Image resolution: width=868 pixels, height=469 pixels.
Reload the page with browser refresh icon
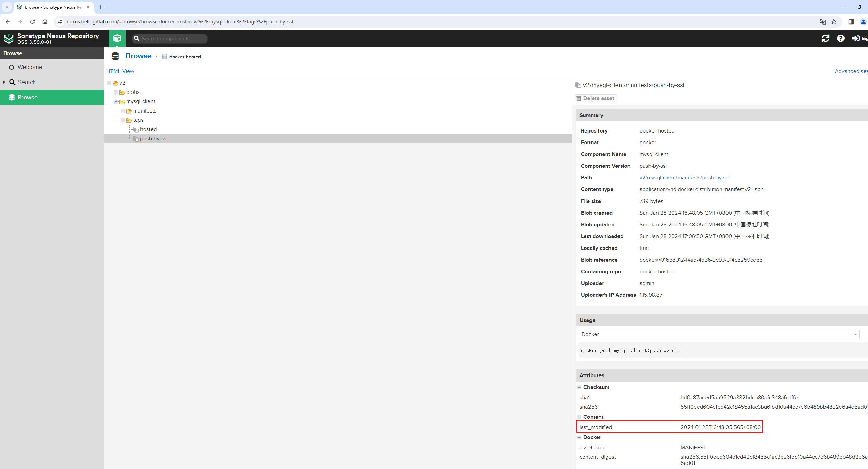[x=32, y=22]
